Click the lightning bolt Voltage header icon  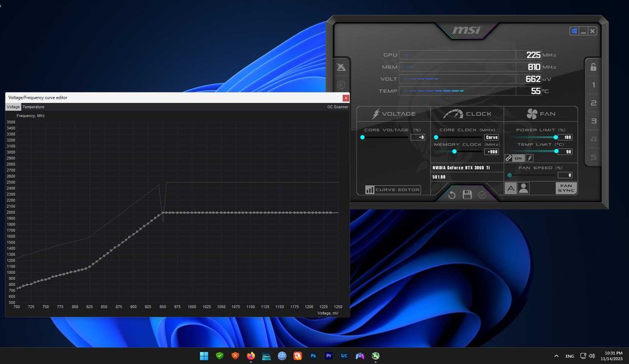376,114
